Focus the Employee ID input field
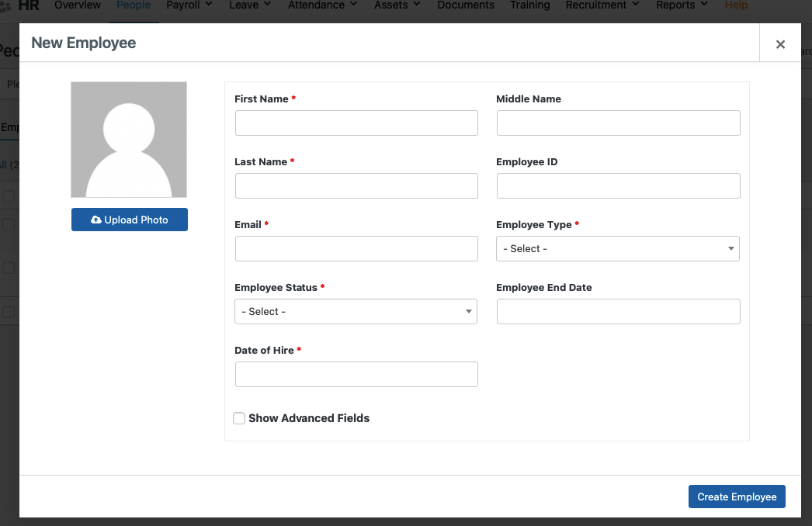 tap(619, 186)
